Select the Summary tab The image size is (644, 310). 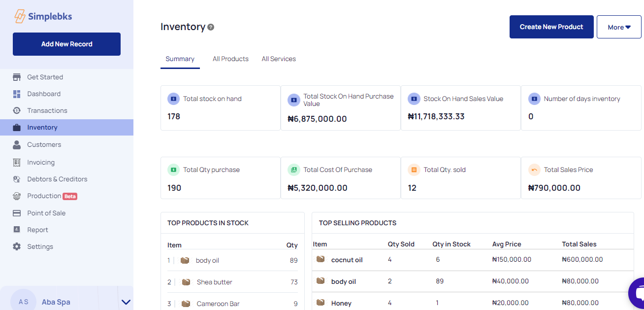[x=180, y=59]
